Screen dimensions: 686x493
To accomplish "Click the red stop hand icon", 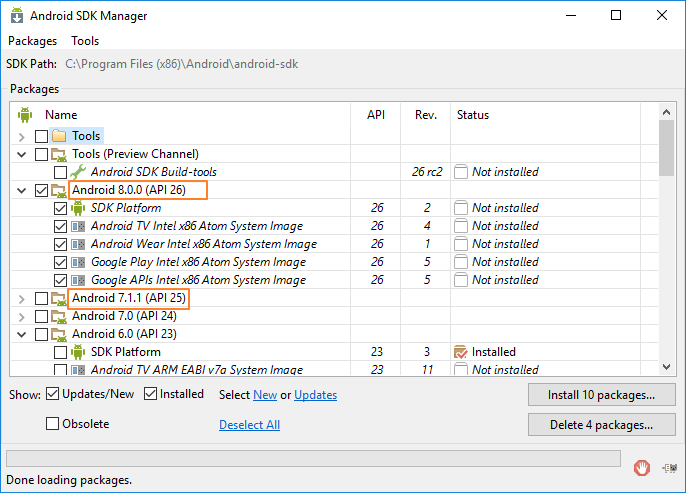I will [x=641, y=468].
